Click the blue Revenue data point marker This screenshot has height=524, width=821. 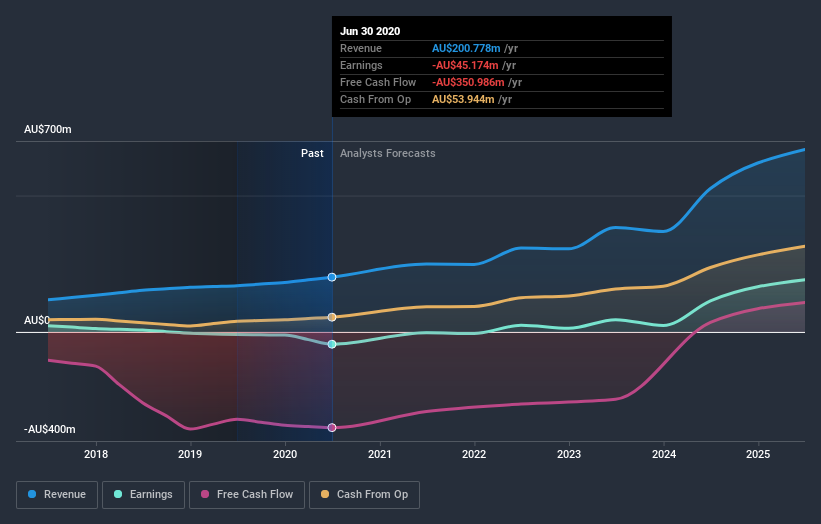point(332,277)
